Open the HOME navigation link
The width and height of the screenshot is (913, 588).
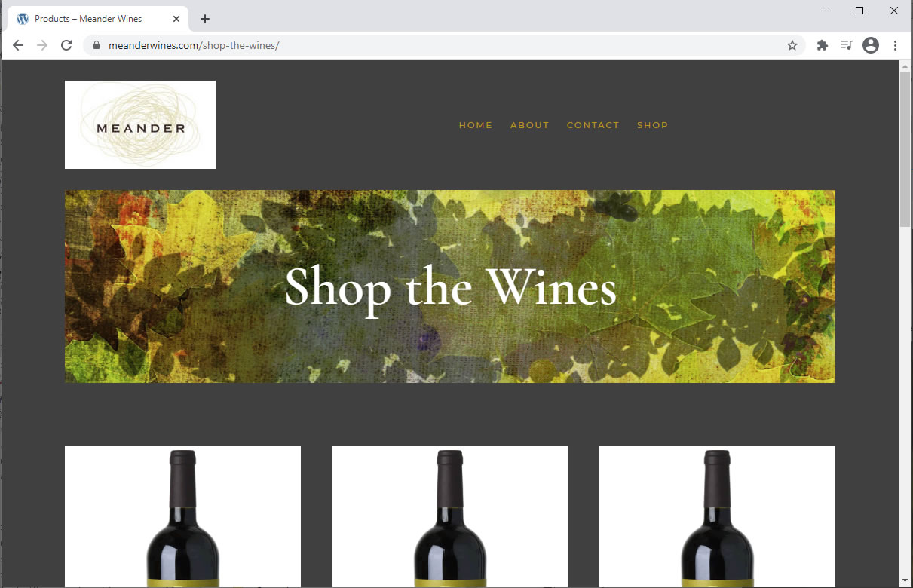pyautogui.click(x=476, y=125)
